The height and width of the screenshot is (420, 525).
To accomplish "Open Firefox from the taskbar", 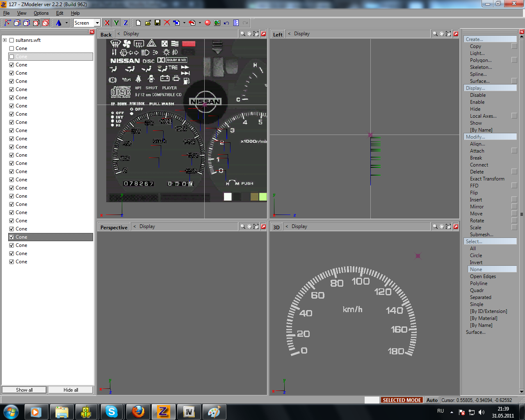I will tap(138, 411).
